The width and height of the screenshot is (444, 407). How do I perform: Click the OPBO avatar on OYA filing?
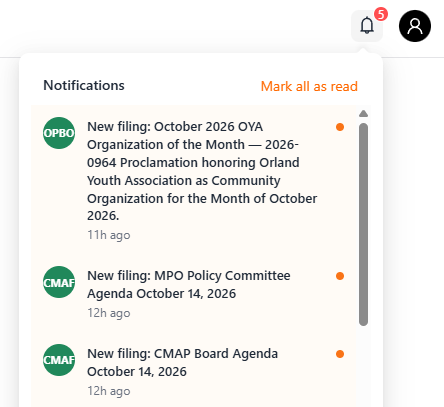click(x=59, y=133)
